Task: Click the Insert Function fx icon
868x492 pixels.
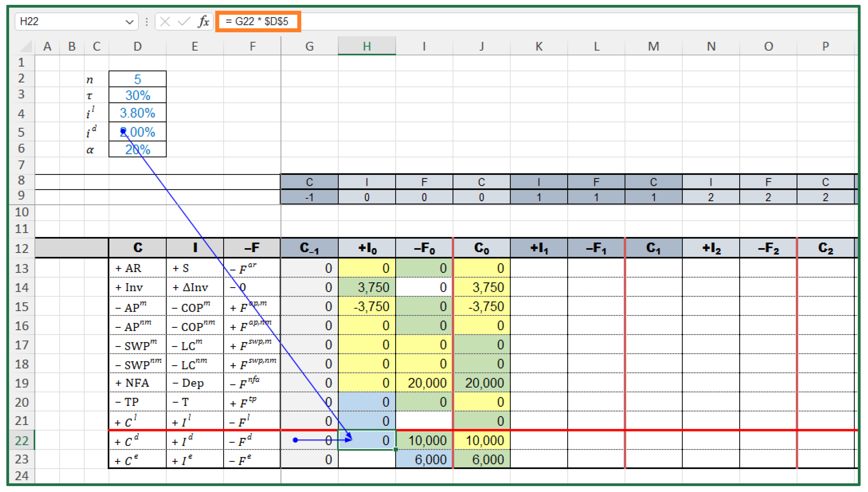Action: [x=204, y=22]
